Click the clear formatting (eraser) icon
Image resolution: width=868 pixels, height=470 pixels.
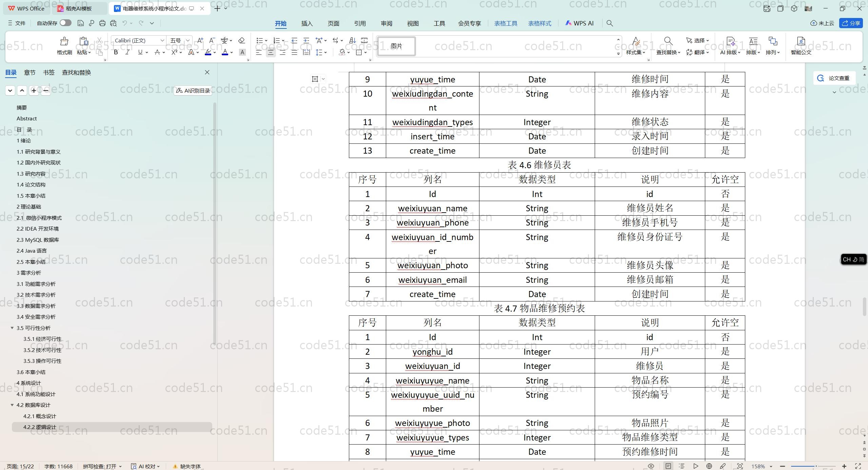(241, 40)
